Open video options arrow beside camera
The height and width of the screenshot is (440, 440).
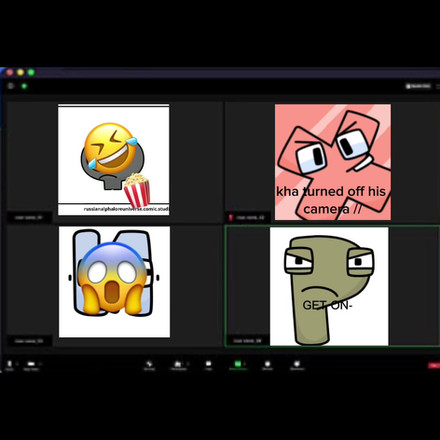coord(40,364)
